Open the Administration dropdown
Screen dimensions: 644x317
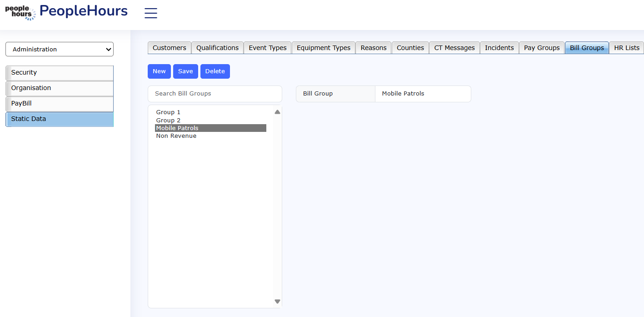(60, 49)
